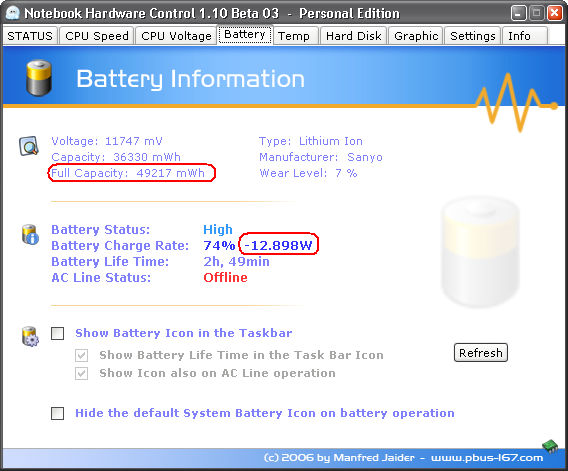Click the AC Line Status label
This screenshot has width=568, height=471.
click(x=101, y=277)
